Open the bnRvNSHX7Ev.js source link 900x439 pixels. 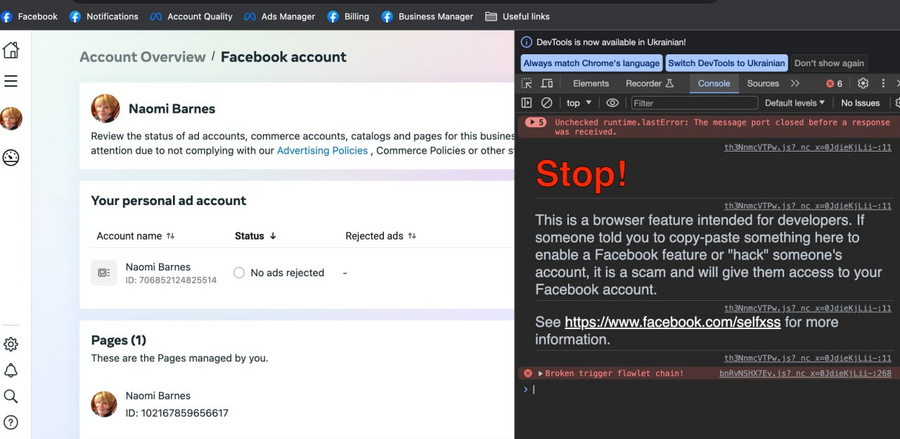pos(805,374)
